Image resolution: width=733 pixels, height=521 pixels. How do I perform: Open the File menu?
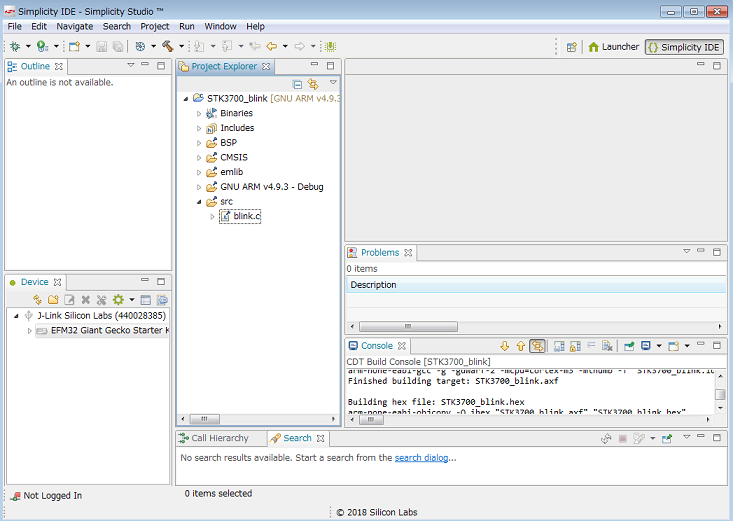point(14,26)
